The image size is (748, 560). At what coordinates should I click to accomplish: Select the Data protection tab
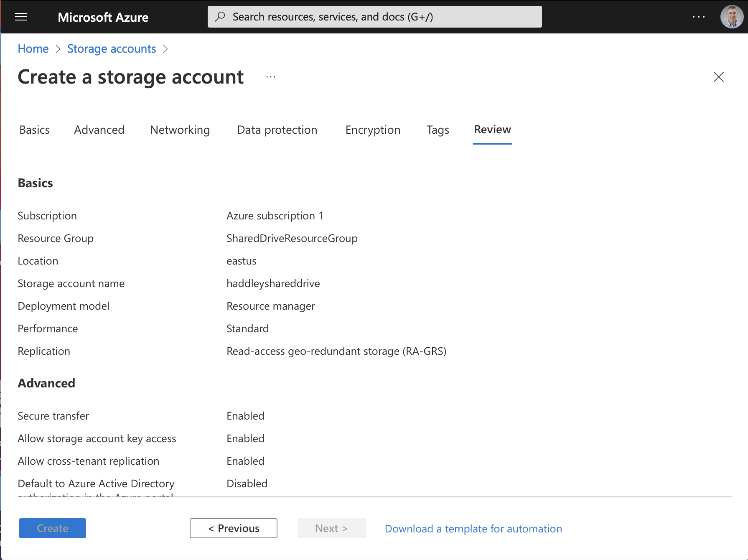277,130
